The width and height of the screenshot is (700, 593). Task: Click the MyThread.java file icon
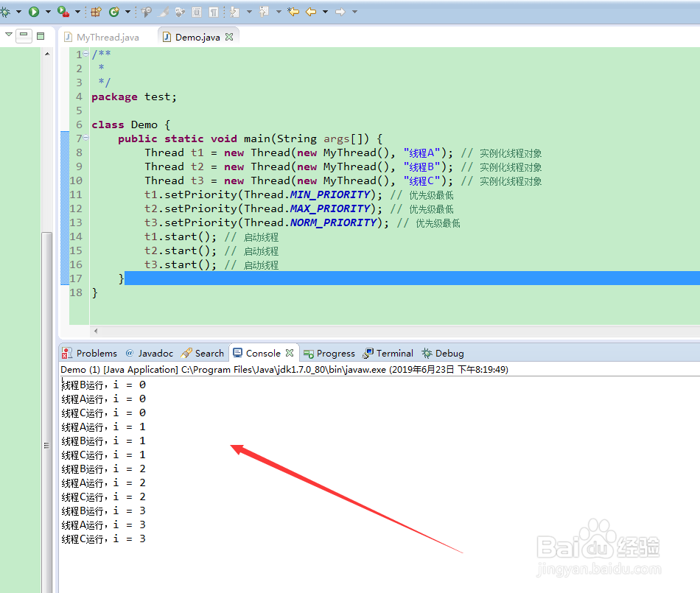(68, 37)
